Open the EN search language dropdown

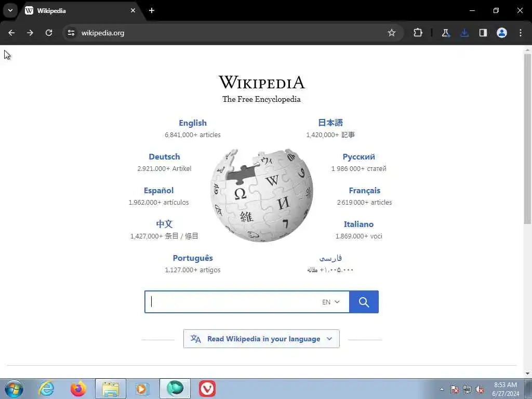331,302
